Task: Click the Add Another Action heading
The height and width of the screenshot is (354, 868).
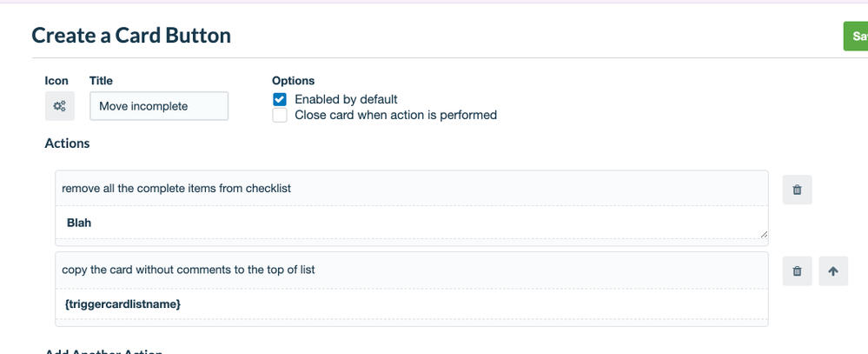Action: (103, 351)
